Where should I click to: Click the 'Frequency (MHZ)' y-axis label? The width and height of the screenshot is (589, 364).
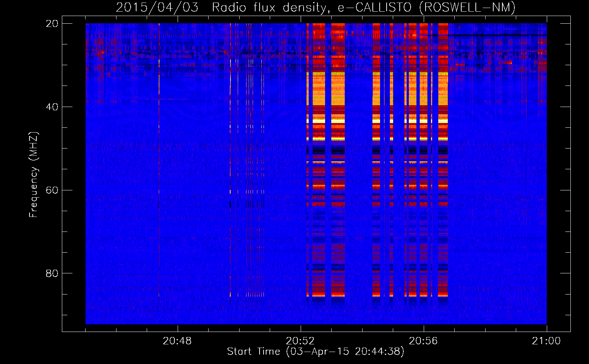point(33,175)
